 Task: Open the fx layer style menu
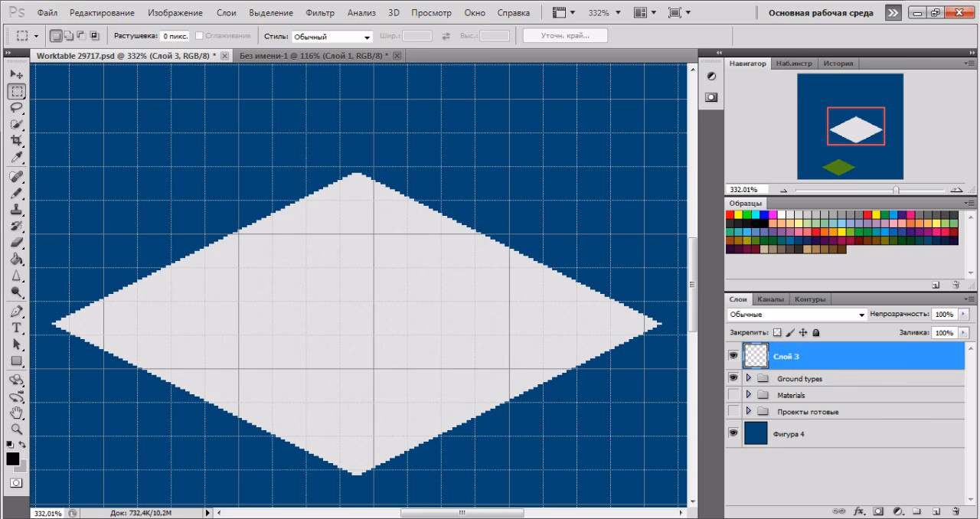[x=859, y=511]
